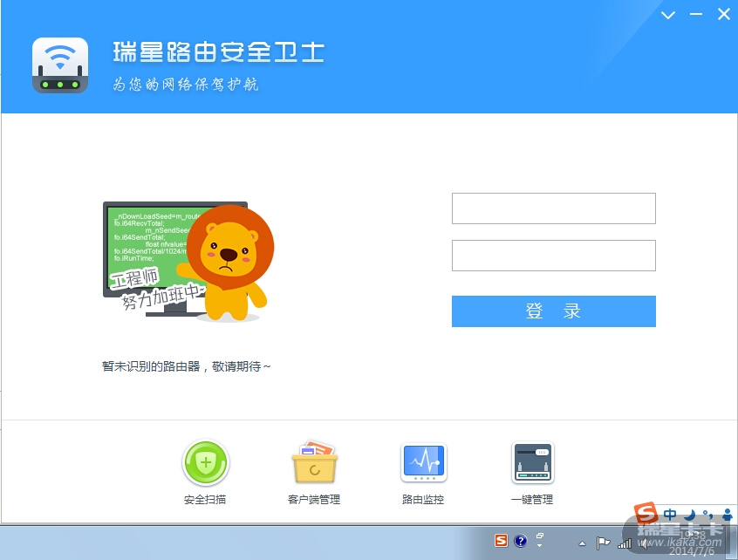
Task: Open the 一键管理 one-click management icon
Action: [x=533, y=462]
